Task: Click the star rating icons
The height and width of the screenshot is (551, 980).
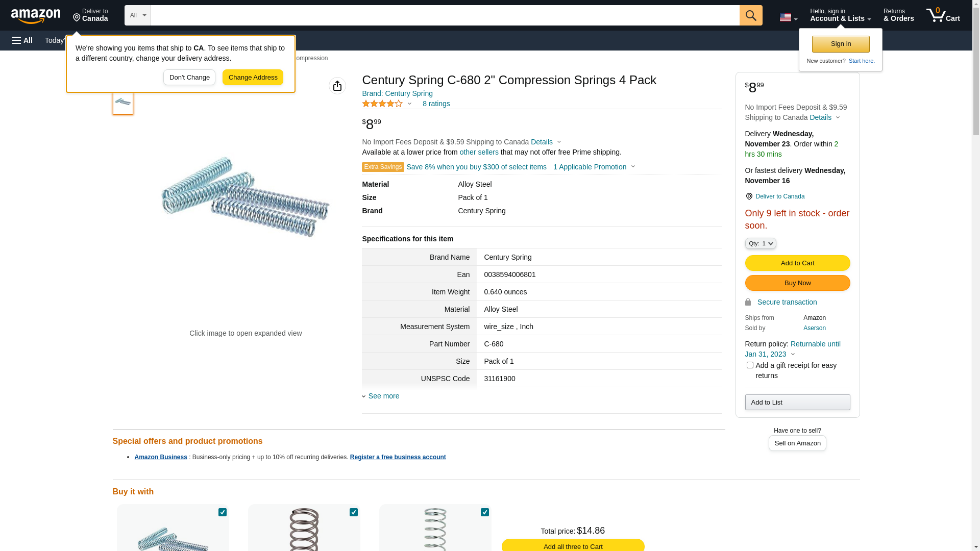Action: point(382,104)
